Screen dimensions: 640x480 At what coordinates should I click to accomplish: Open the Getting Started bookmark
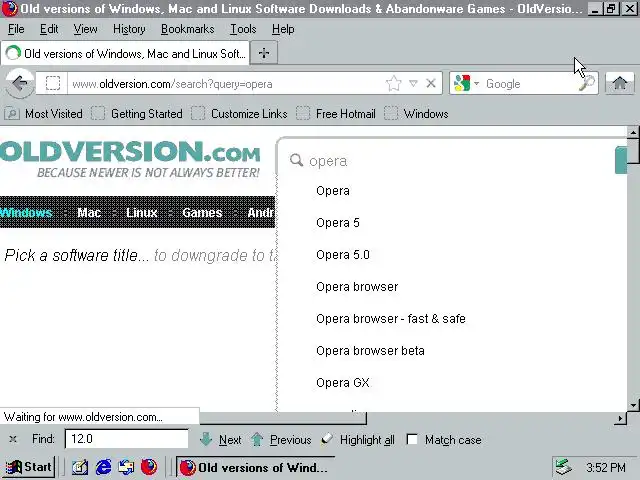click(137, 113)
